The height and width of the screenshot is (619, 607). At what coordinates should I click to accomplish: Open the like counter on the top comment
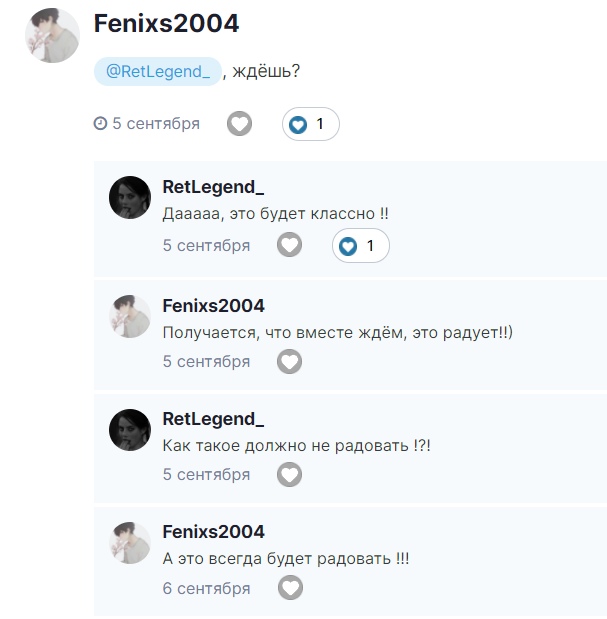[x=310, y=124]
